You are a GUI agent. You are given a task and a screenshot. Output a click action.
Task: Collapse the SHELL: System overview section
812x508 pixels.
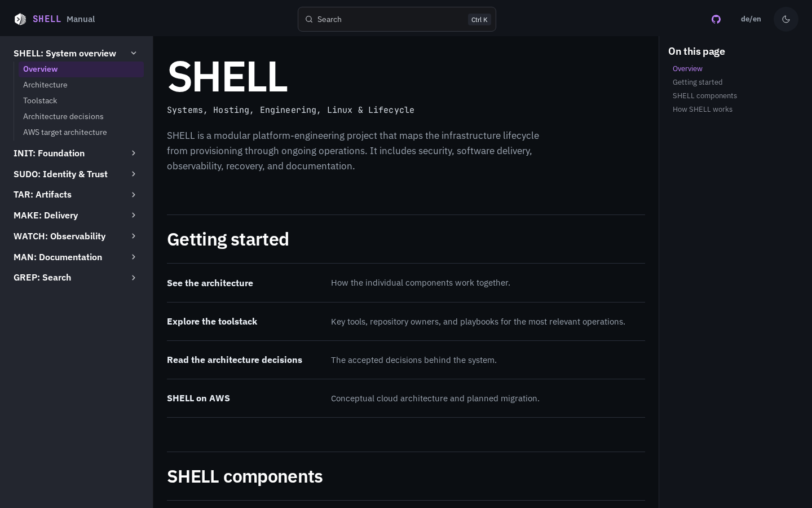click(x=134, y=53)
